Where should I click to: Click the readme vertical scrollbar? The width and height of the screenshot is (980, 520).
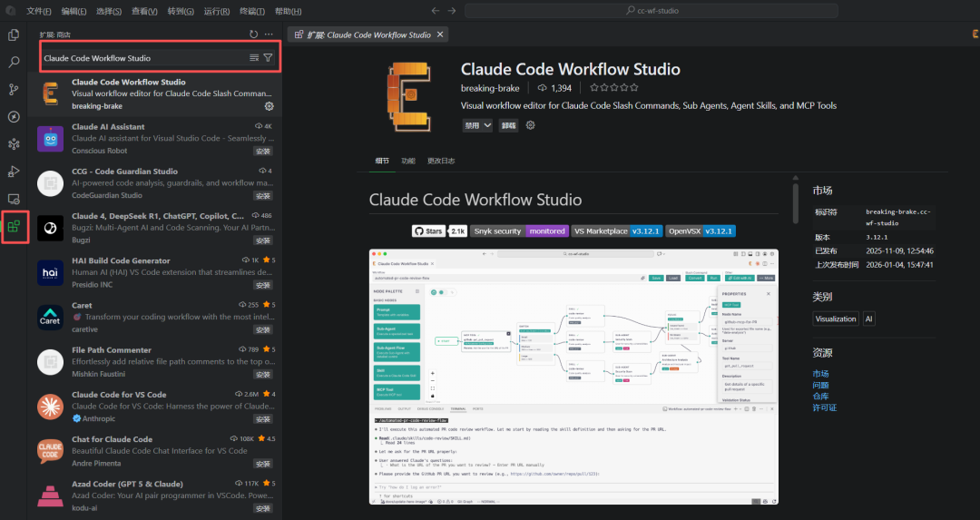pyautogui.click(x=795, y=202)
